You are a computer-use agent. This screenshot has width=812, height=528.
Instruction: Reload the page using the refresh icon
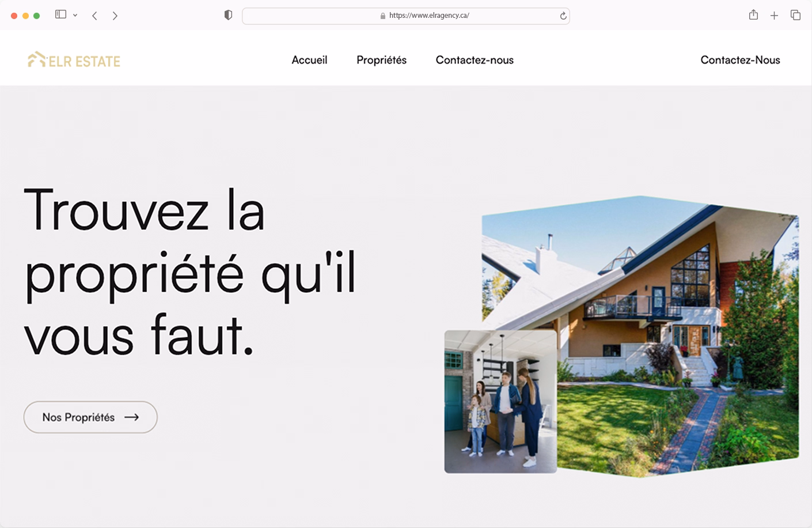click(x=561, y=16)
